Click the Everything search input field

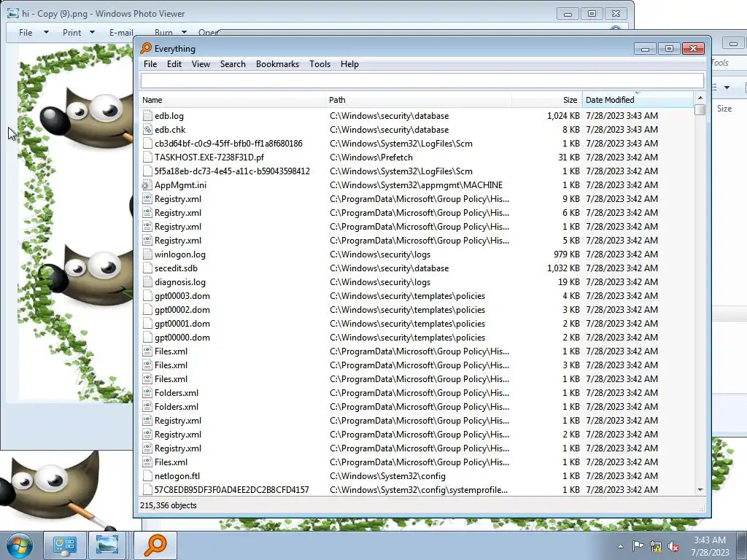click(x=422, y=80)
